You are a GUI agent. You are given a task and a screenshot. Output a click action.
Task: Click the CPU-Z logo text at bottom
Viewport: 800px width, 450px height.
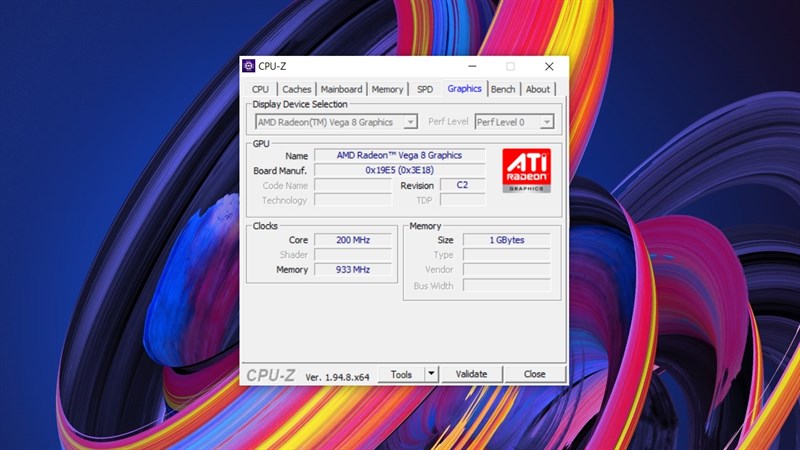(x=270, y=376)
